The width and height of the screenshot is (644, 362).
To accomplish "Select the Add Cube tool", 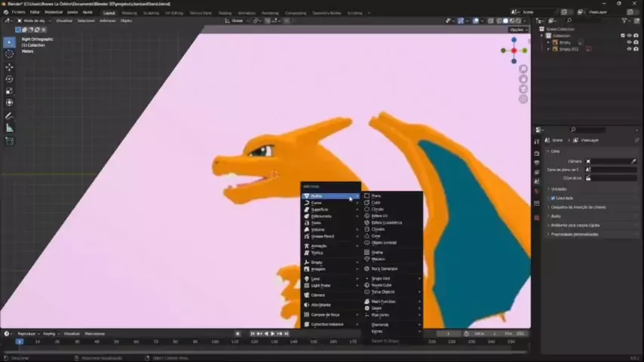I will tap(10, 141).
